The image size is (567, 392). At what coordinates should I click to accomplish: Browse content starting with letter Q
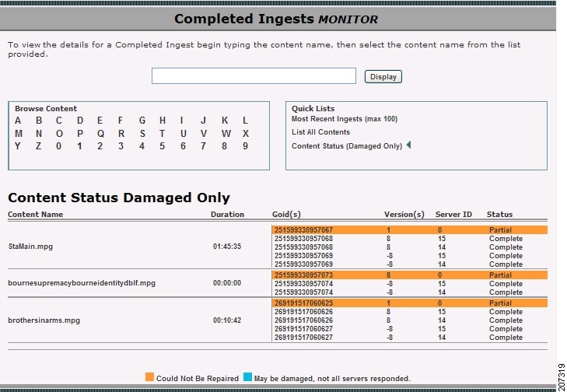point(100,134)
